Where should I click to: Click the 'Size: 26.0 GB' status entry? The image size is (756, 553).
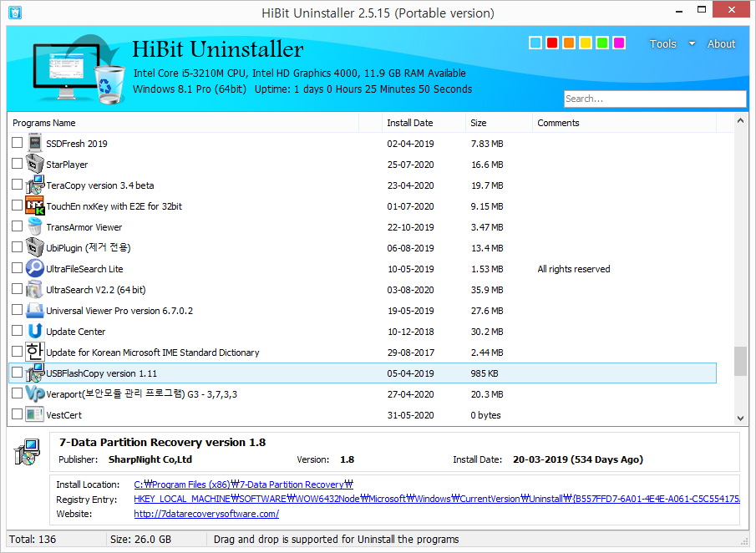click(x=141, y=539)
